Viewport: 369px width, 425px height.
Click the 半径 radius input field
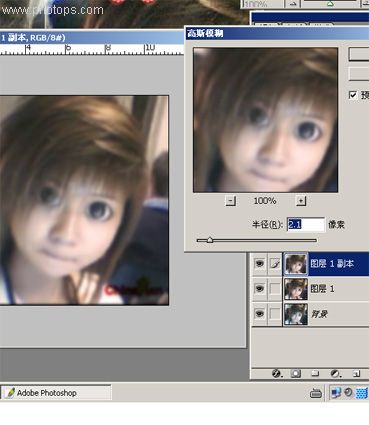[x=305, y=224]
